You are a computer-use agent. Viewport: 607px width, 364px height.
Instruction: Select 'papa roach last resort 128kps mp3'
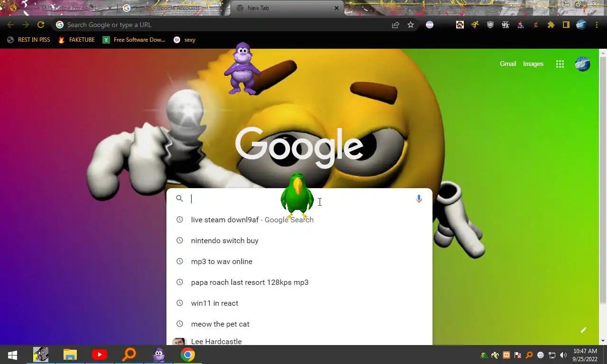pyautogui.click(x=299, y=282)
